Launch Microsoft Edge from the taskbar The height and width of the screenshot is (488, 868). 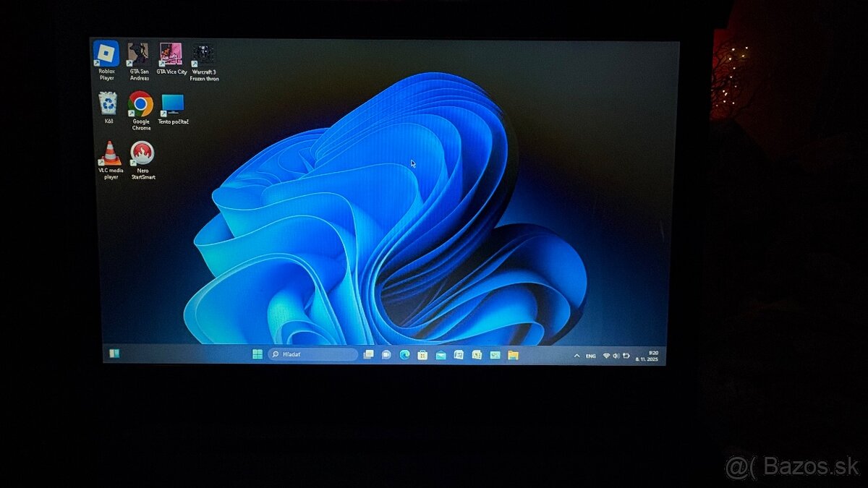[x=404, y=354]
